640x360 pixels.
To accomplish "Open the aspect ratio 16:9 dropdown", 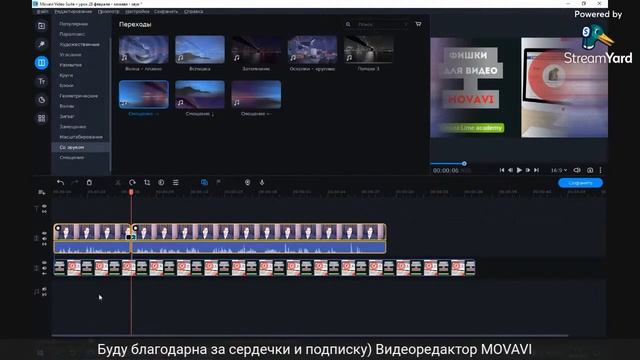I will coord(559,170).
